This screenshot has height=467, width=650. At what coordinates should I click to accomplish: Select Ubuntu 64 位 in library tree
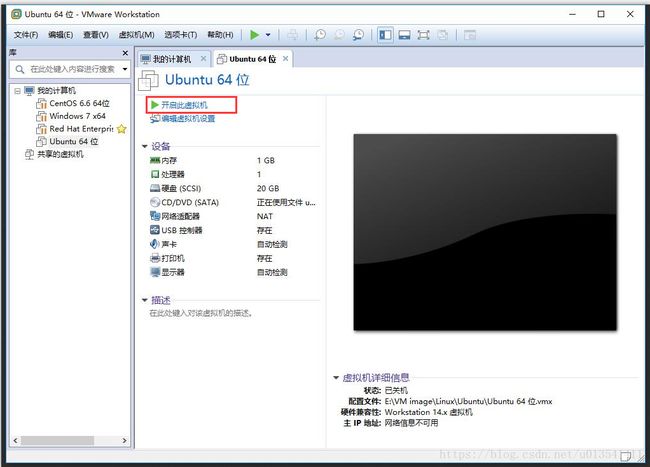point(73,142)
